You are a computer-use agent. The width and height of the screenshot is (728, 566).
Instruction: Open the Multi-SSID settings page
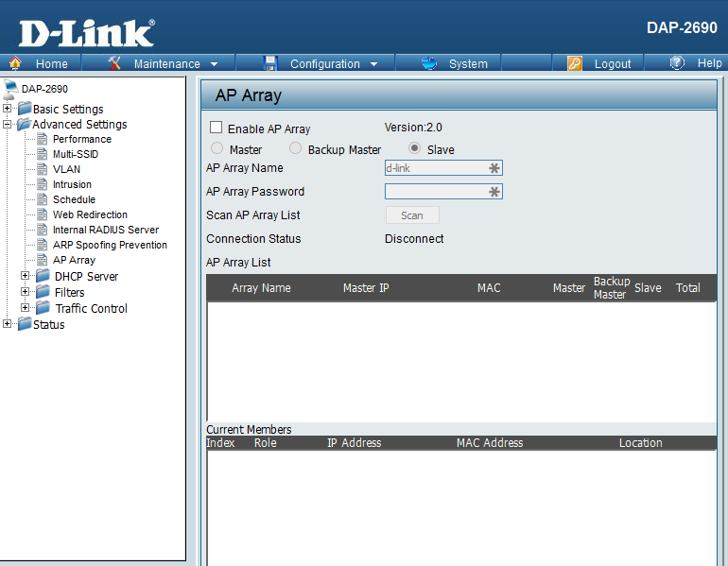[76, 154]
